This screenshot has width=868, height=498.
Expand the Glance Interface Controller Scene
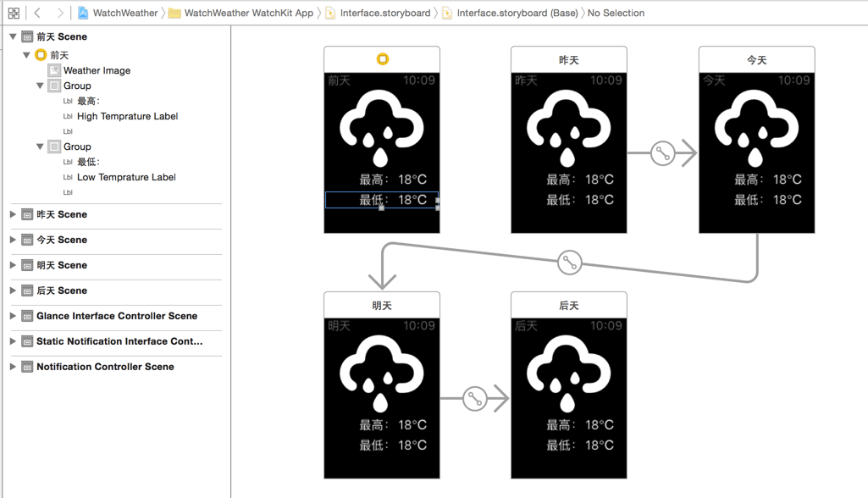14,316
